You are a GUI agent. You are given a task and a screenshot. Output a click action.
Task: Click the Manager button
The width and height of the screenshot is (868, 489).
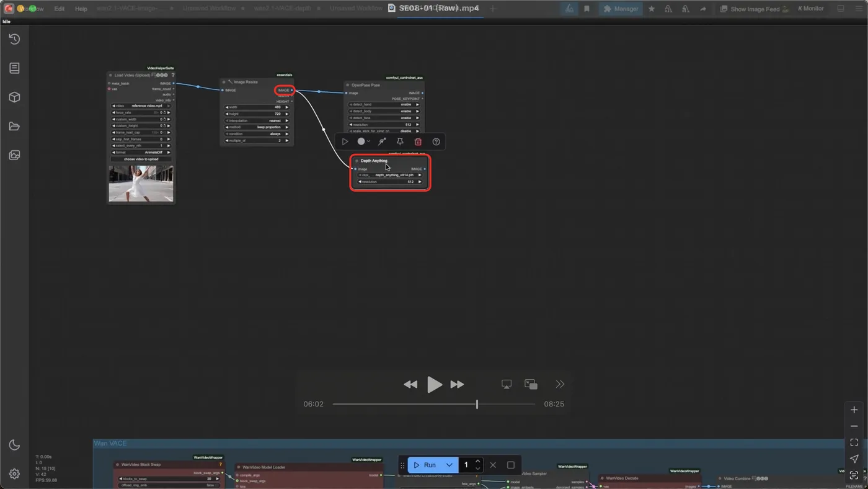tap(621, 9)
